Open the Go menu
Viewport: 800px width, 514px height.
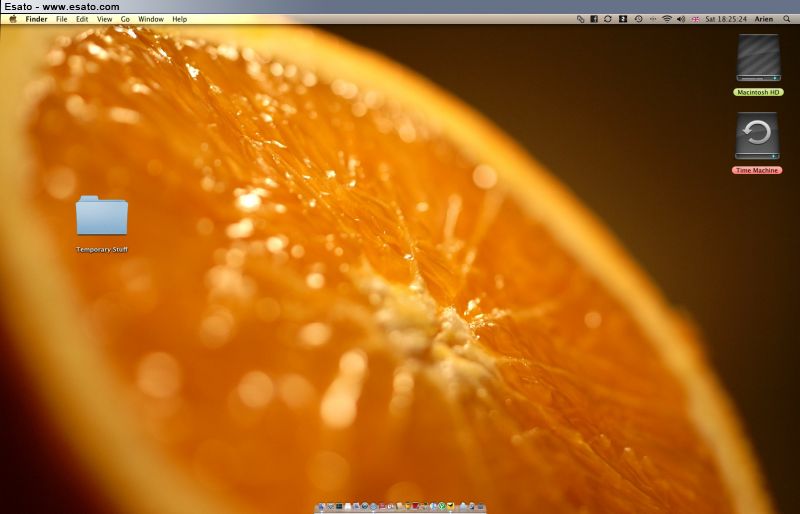(125, 19)
